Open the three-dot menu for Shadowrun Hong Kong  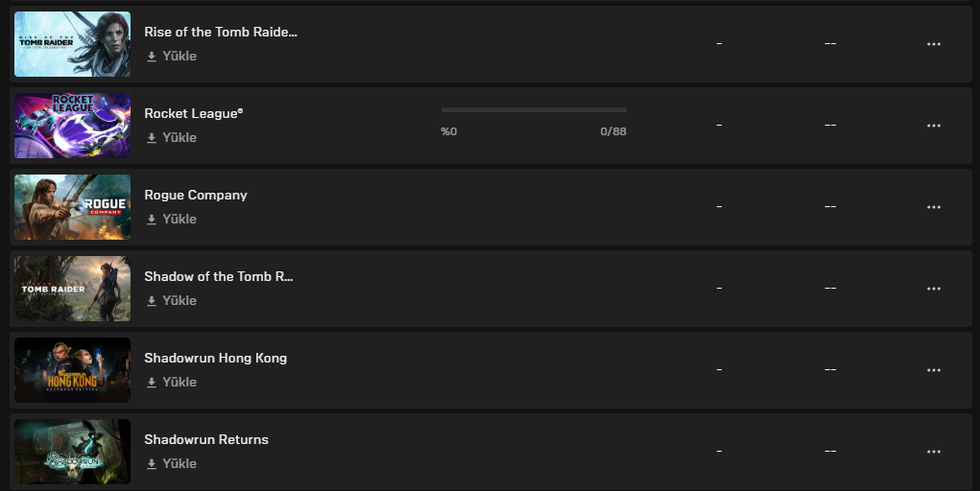tap(934, 370)
